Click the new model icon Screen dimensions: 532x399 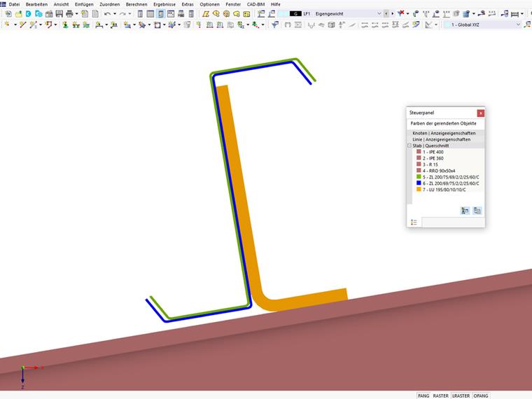[x=8, y=14]
